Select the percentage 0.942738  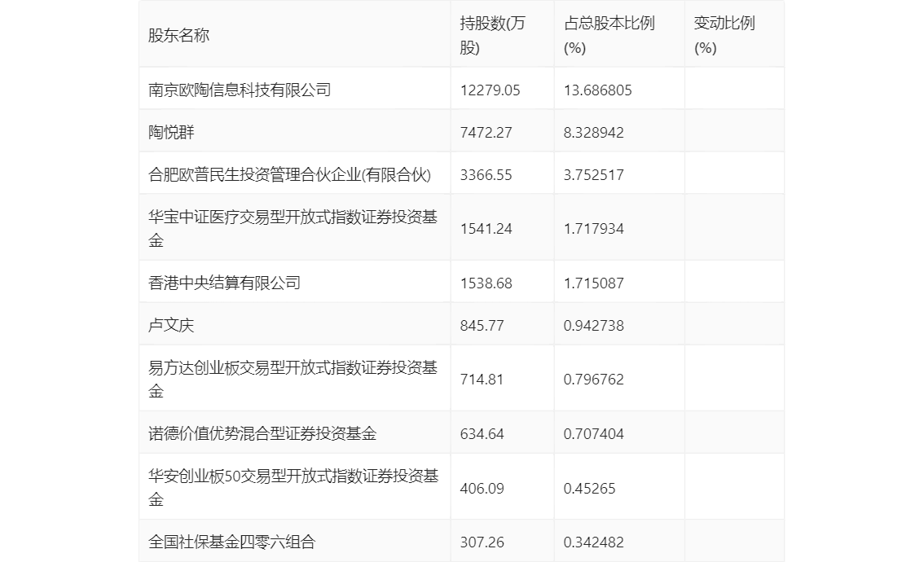[593, 326]
